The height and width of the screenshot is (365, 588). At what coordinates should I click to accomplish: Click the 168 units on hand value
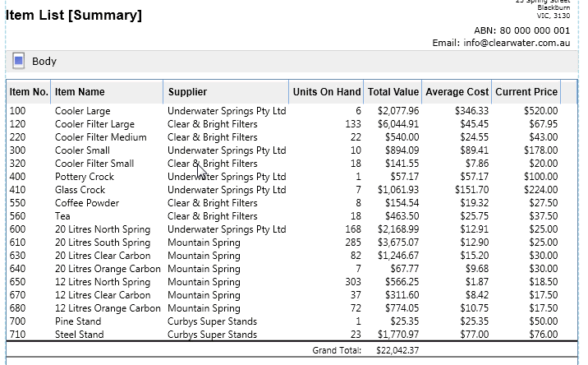click(x=353, y=229)
